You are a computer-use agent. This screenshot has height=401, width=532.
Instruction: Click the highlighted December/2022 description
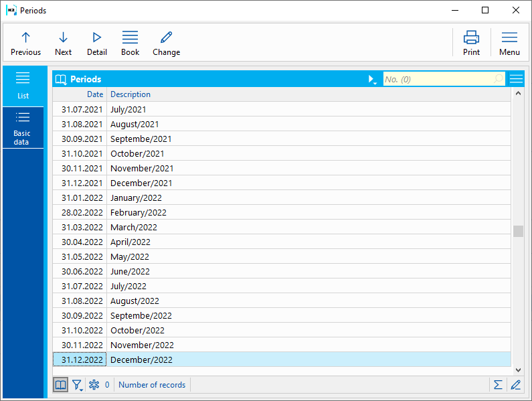coord(141,359)
